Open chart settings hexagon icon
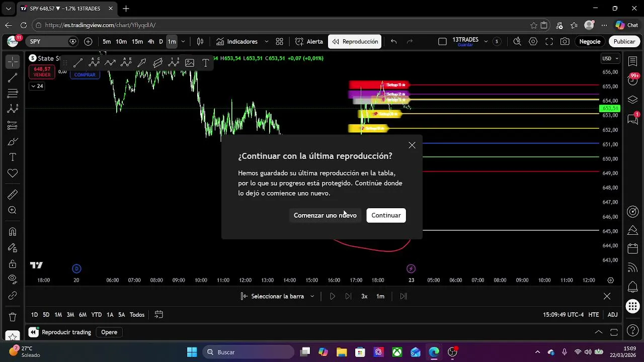Viewport: 644px width, 362px height. click(x=533, y=42)
